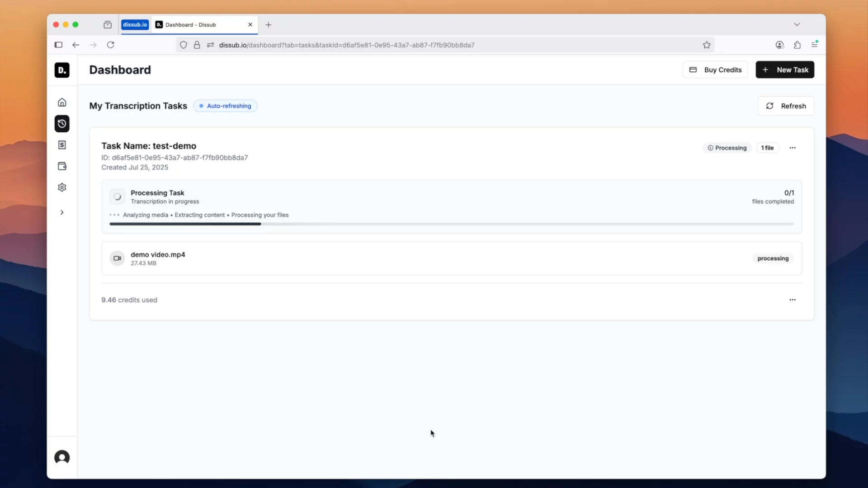Image resolution: width=868 pixels, height=488 pixels.
Task: Open a new browser tab
Action: click(x=269, y=25)
